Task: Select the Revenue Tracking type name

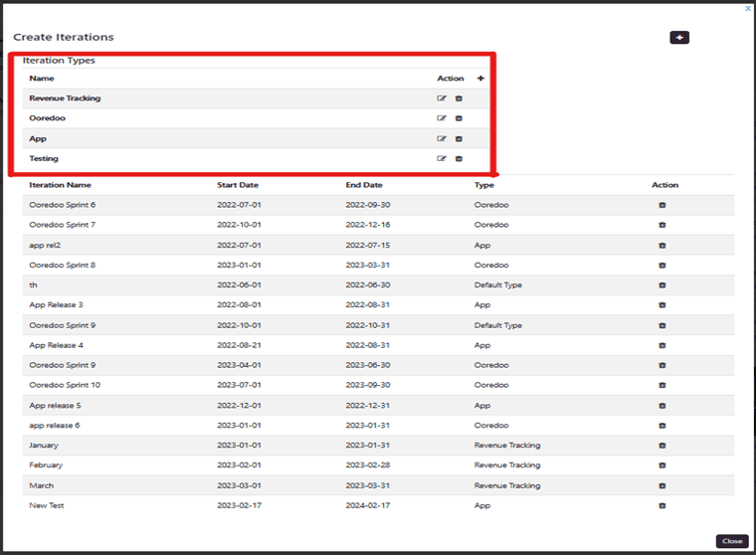Action: 65,97
